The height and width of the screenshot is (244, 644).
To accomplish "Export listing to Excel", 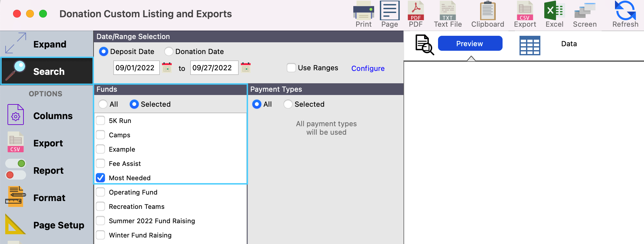I will pyautogui.click(x=554, y=14).
